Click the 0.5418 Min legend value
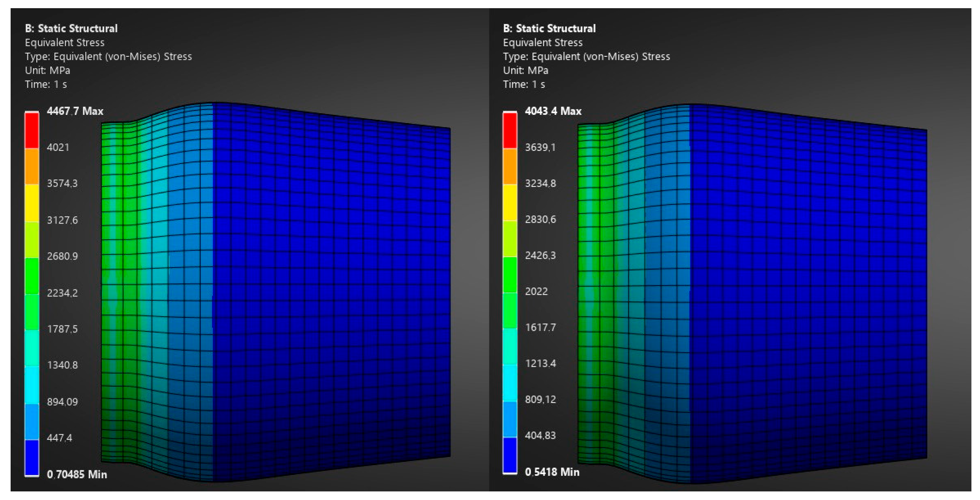 click(552, 472)
